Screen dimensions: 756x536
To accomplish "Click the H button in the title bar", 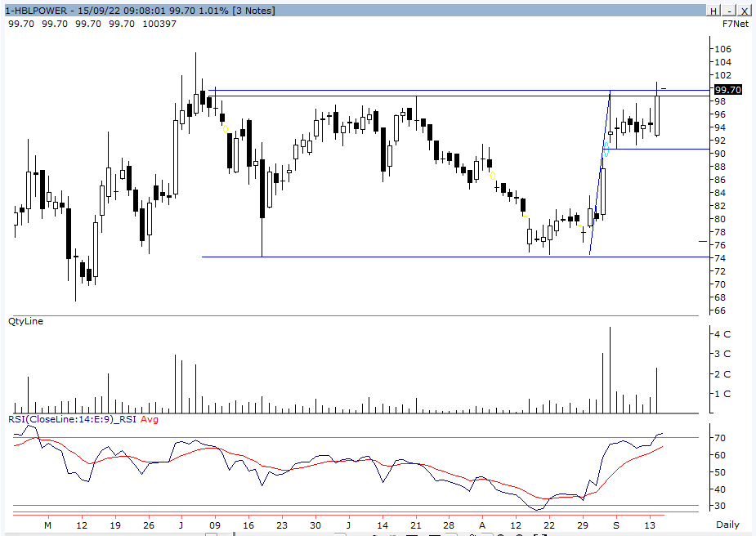I will pyautogui.click(x=714, y=11).
